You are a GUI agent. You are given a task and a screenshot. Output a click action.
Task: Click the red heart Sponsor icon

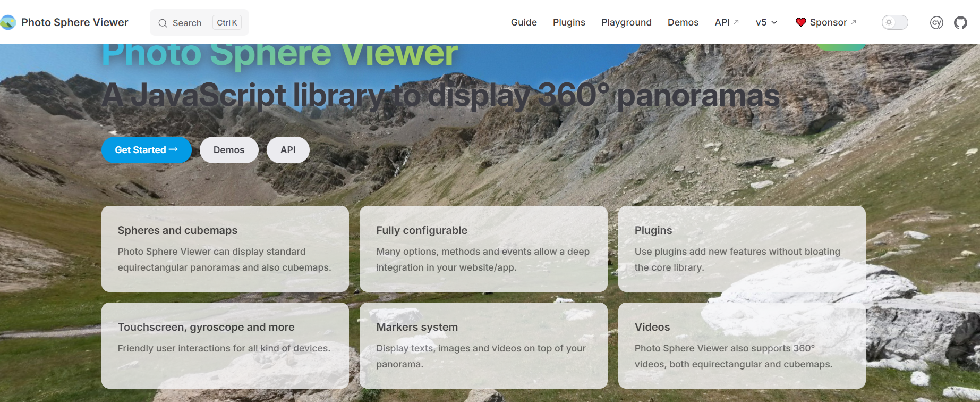point(800,22)
